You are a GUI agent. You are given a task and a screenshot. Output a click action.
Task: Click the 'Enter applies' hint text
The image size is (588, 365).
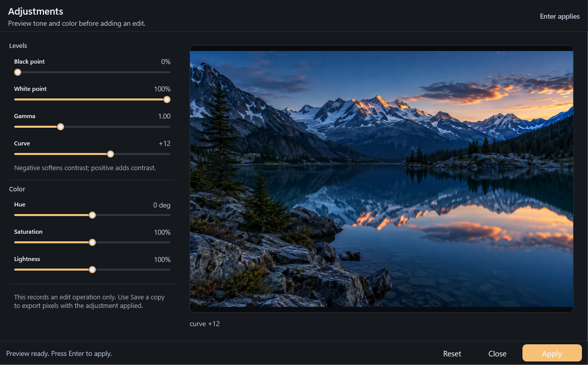[559, 16]
